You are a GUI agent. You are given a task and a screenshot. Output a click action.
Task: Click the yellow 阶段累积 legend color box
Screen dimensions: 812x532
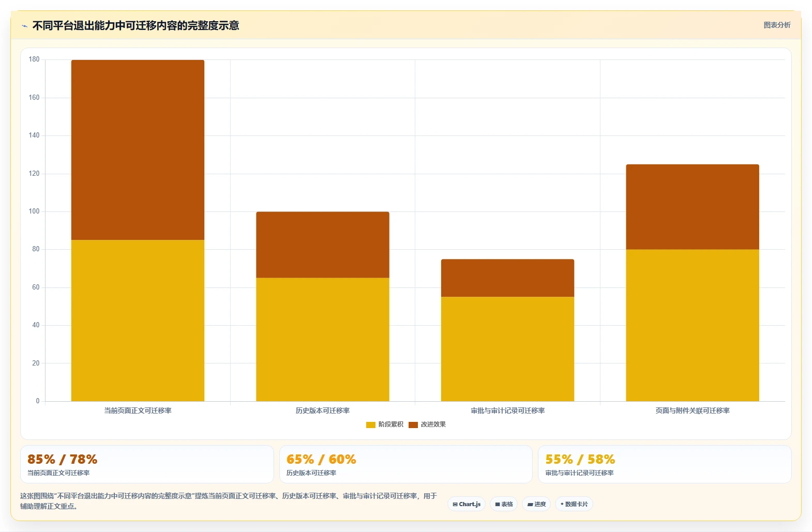[x=370, y=425]
